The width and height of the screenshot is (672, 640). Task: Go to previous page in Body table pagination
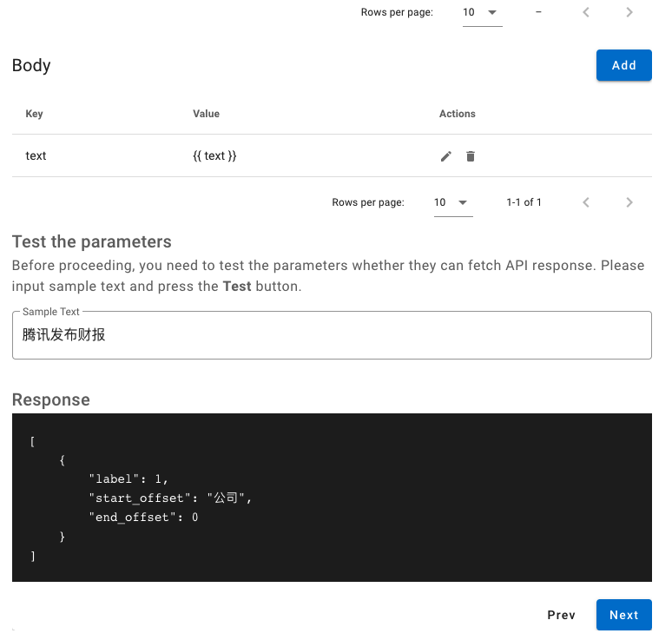click(x=586, y=202)
